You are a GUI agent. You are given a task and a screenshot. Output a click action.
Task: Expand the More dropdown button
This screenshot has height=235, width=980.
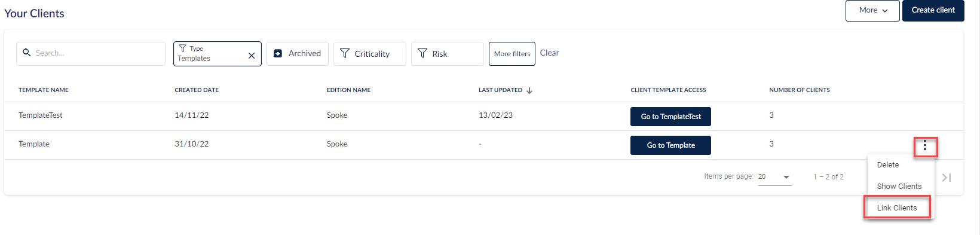(x=872, y=10)
